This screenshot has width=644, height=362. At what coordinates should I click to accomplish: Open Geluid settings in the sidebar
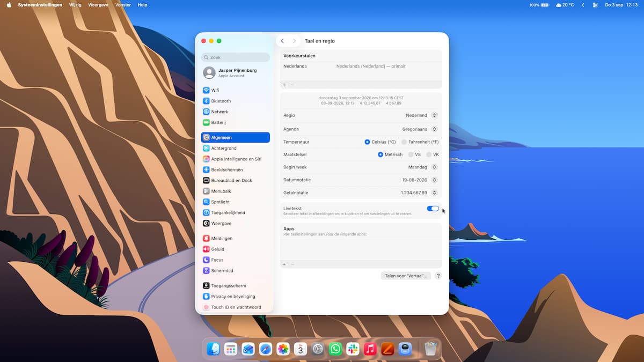pyautogui.click(x=235, y=249)
